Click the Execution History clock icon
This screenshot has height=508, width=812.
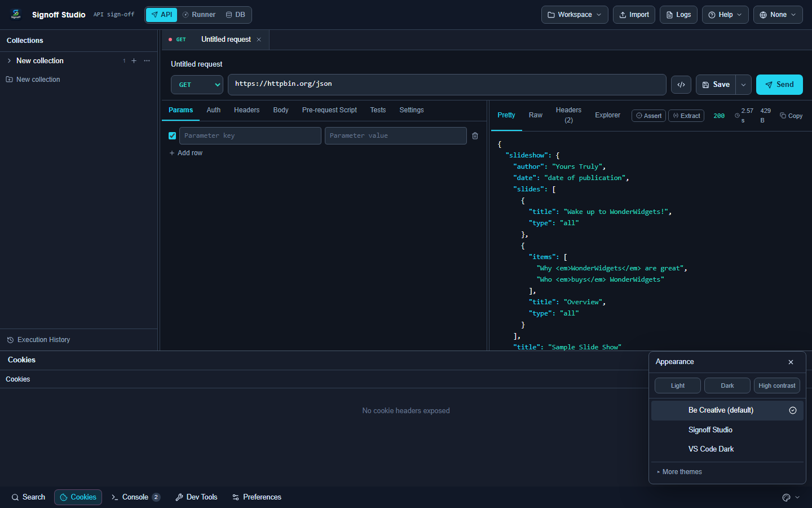10,340
